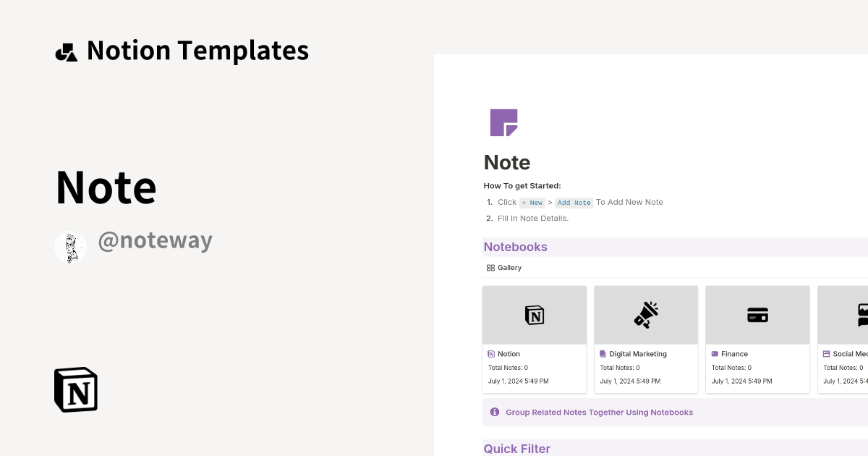This screenshot has height=456, width=868.
Task: Click the Notion Templates logo icon
Action: tap(67, 50)
